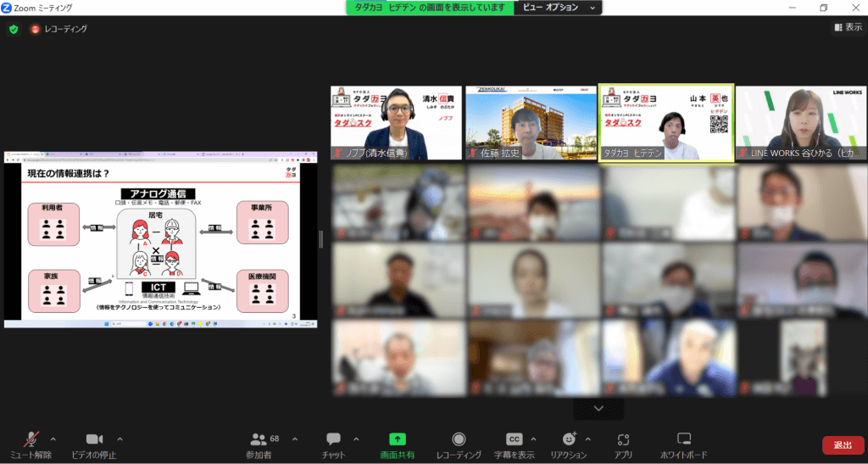Open the Chat icon (チャット)
Viewport: 868px width, 464px height.
(x=333, y=439)
